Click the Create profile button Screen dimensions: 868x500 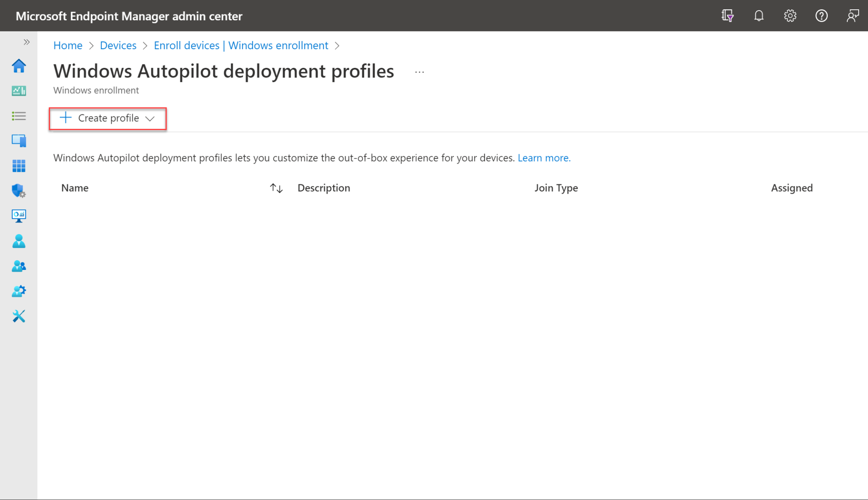[x=107, y=117]
